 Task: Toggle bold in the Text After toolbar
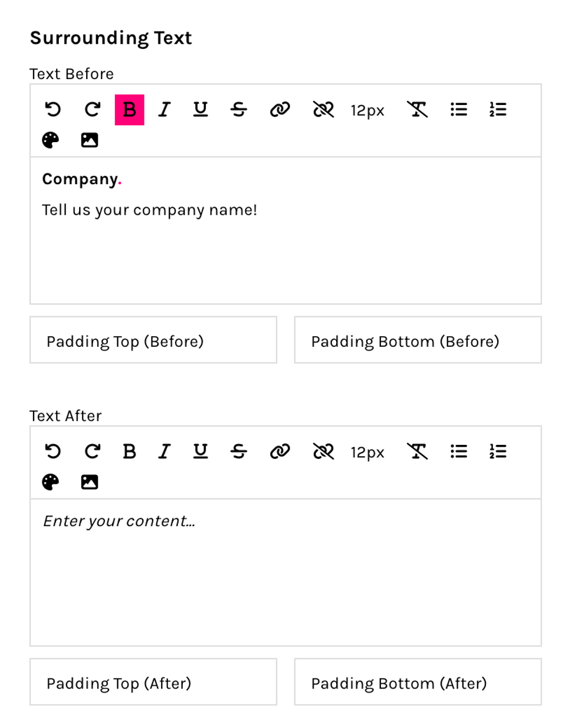(x=129, y=451)
